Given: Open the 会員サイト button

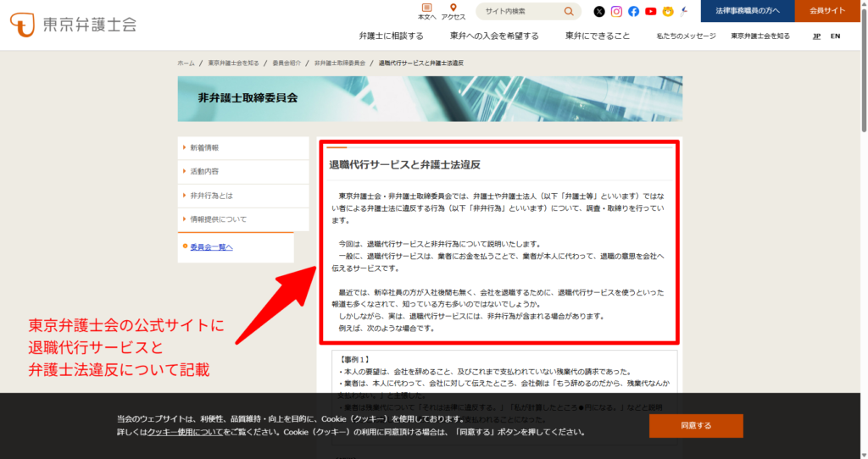Looking at the screenshot, I should point(827,10).
